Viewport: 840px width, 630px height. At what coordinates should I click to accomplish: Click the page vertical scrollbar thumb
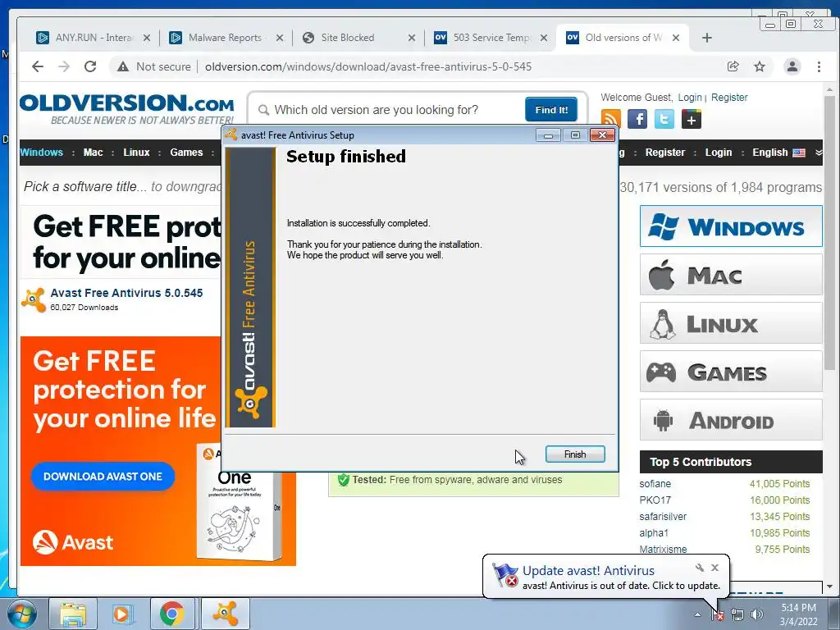point(829,233)
